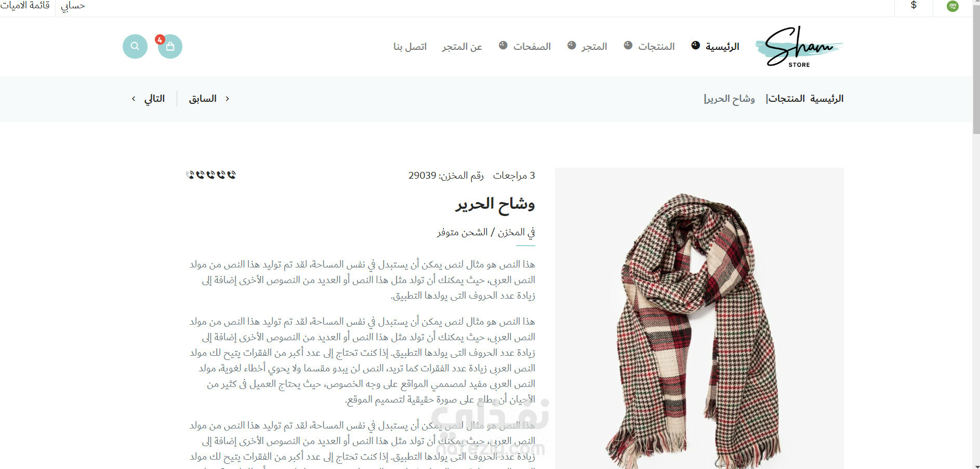The height and width of the screenshot is (469, 980).
Task: Open the عن المتجر menu item
Action: [x=462, y=47]
